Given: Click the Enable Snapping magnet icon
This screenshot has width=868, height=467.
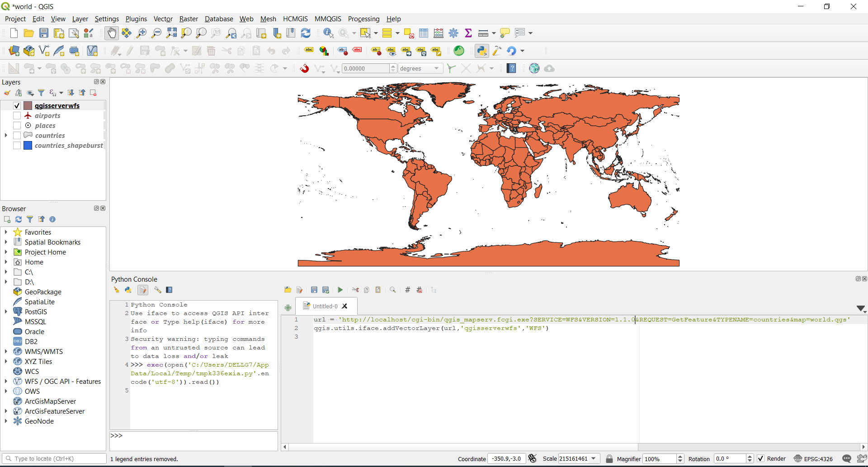Looking at the screenshot, I should (x=305, y=68).
